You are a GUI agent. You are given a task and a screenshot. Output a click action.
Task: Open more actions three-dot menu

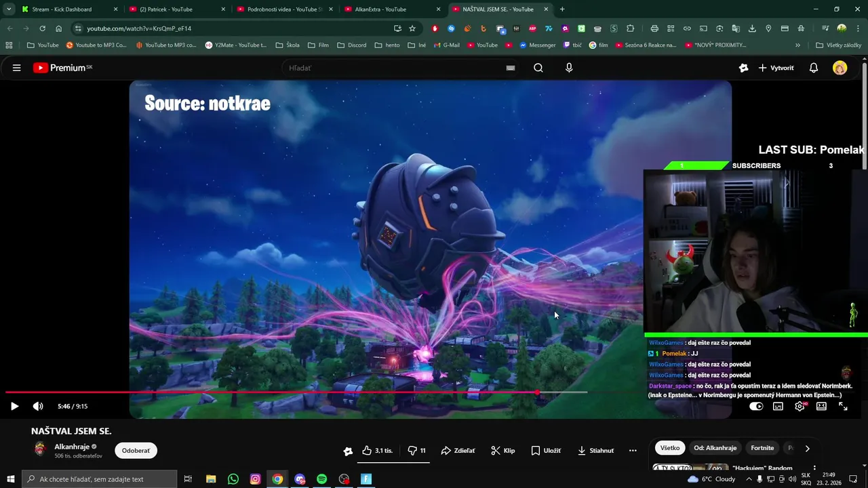(633, 451)
